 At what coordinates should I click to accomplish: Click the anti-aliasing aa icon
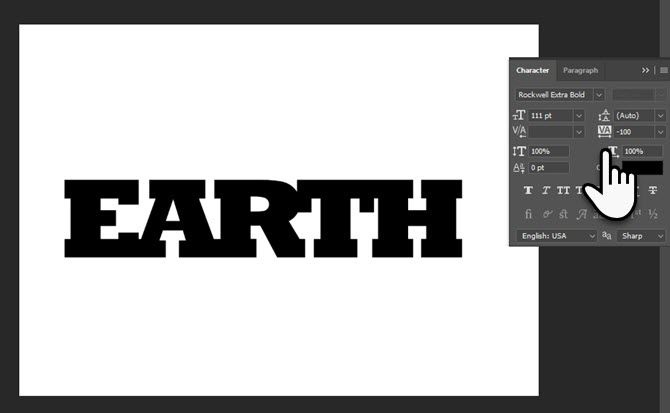click(606, 235)
